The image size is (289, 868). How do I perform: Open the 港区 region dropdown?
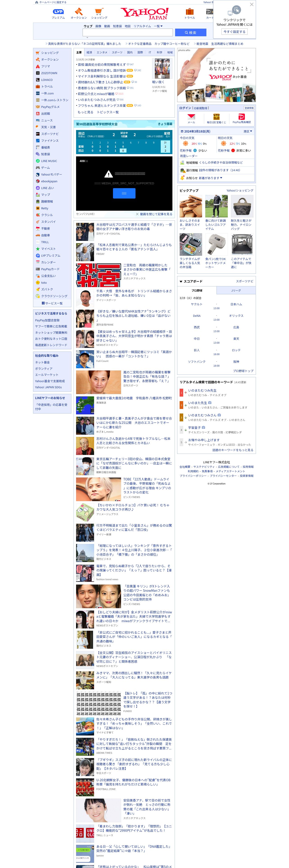(248, 131)
